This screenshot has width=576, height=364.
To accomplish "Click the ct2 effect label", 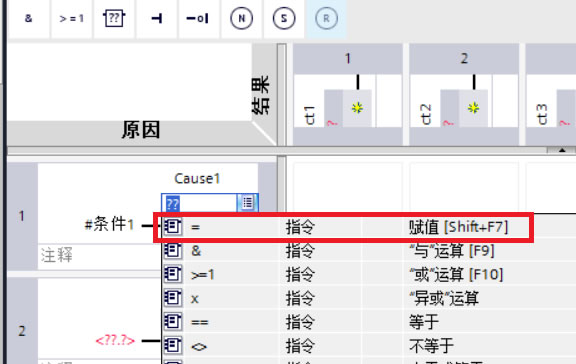I will click(x=426, y=114).
